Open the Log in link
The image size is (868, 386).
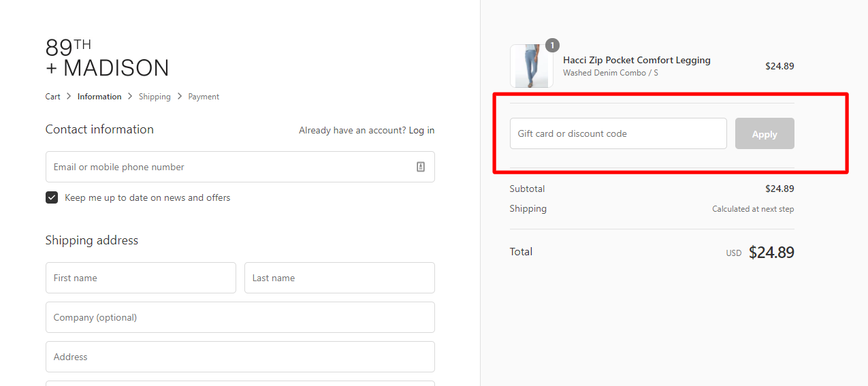[x=421, y=130]
